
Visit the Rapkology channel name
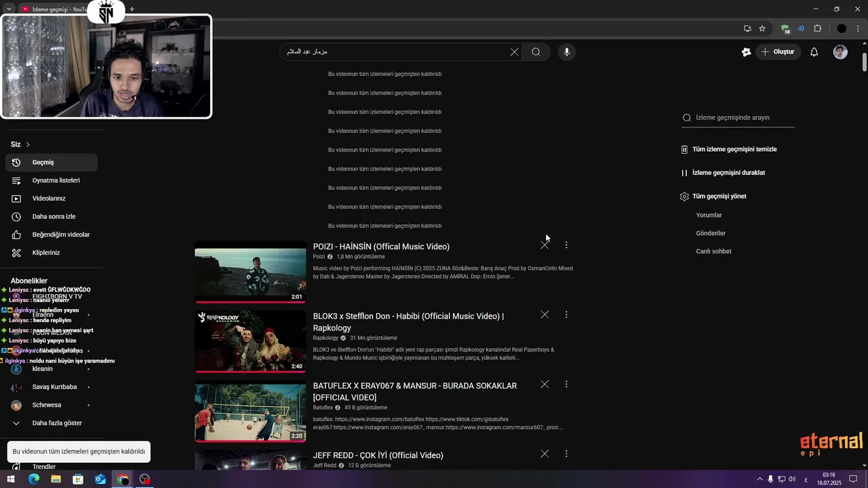(x=325, y=338)
